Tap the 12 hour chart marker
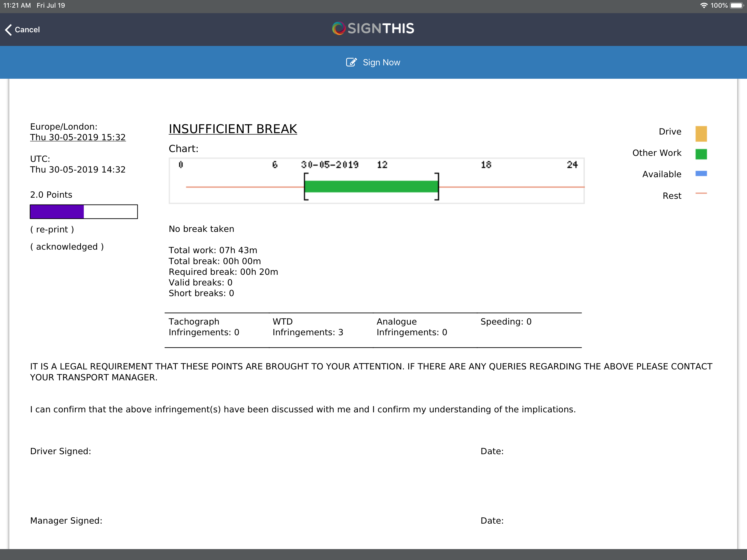The image size is (747, 560). [382, 165]
